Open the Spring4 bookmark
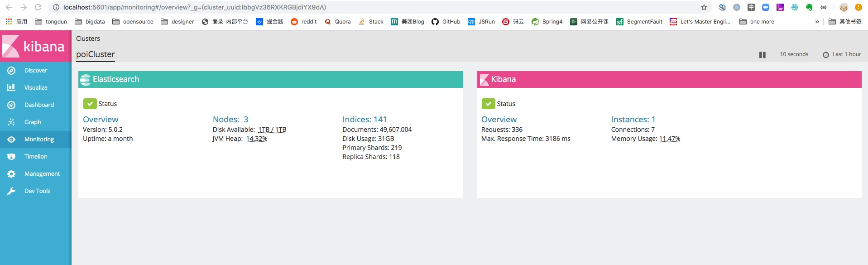Image resolution: width=868 pixels, height=265 pixels. coord(547,22)
